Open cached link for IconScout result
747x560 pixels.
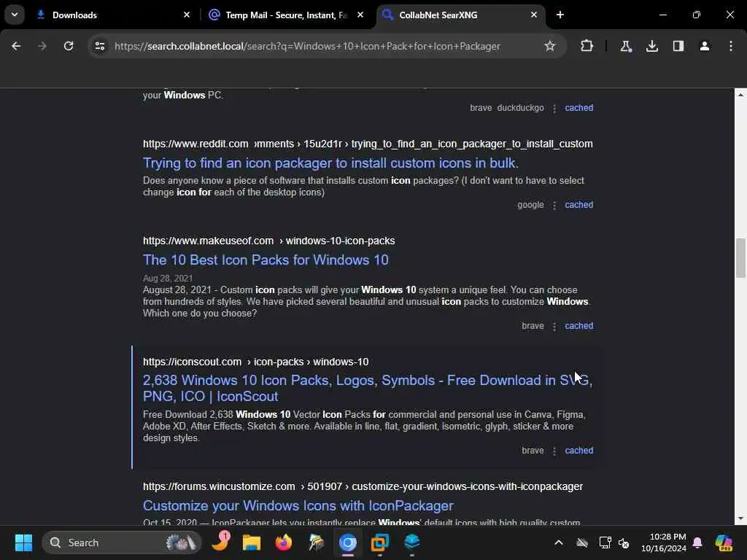point(578,451)
